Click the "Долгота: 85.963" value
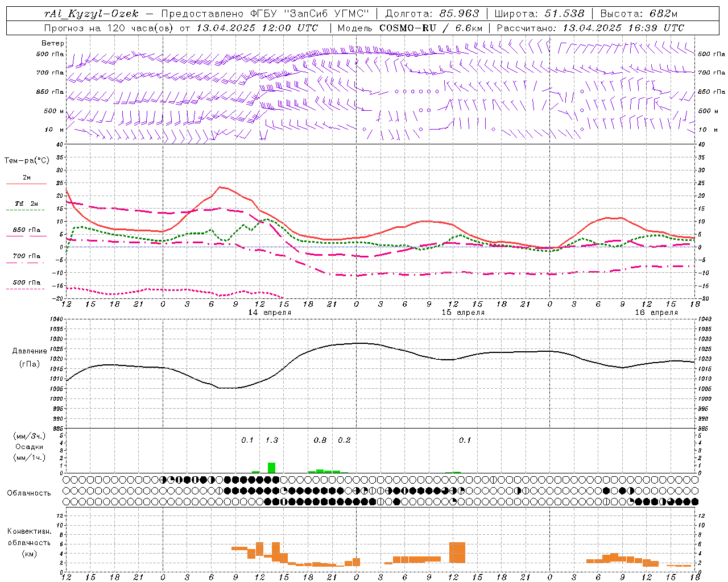The width and height of the screenshot is (728, 582). pos(432,14)
